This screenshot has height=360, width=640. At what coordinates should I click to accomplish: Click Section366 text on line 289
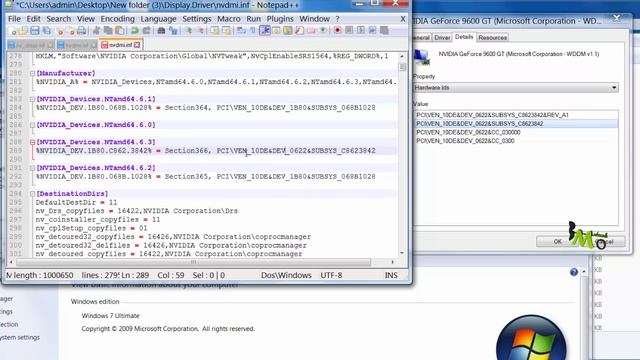[186, 151]
